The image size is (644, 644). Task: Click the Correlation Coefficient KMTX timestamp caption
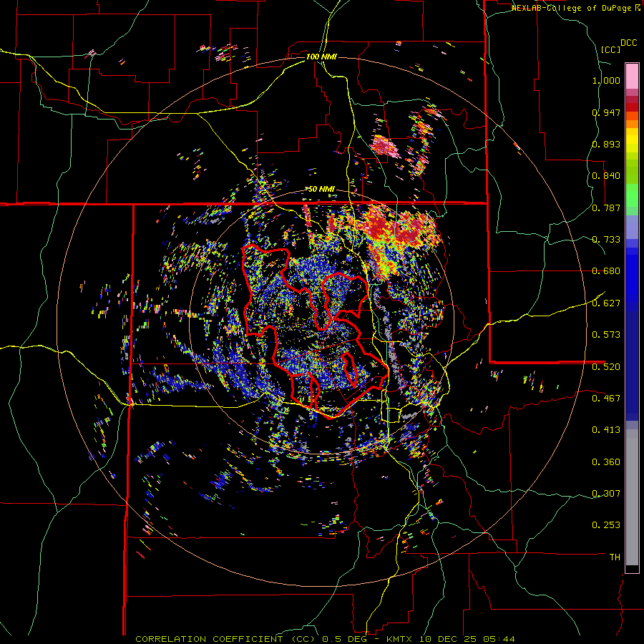click(x=325, y=639)
